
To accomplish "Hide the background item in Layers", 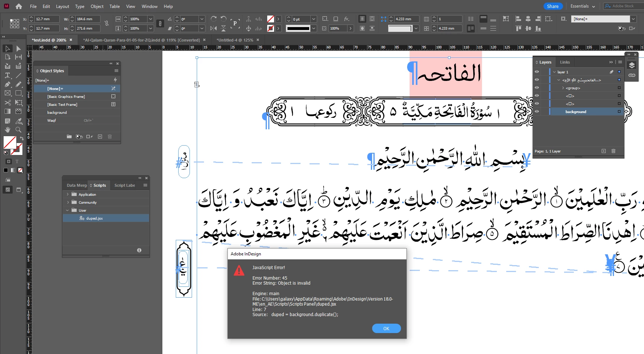I will (x=537, y=112).
